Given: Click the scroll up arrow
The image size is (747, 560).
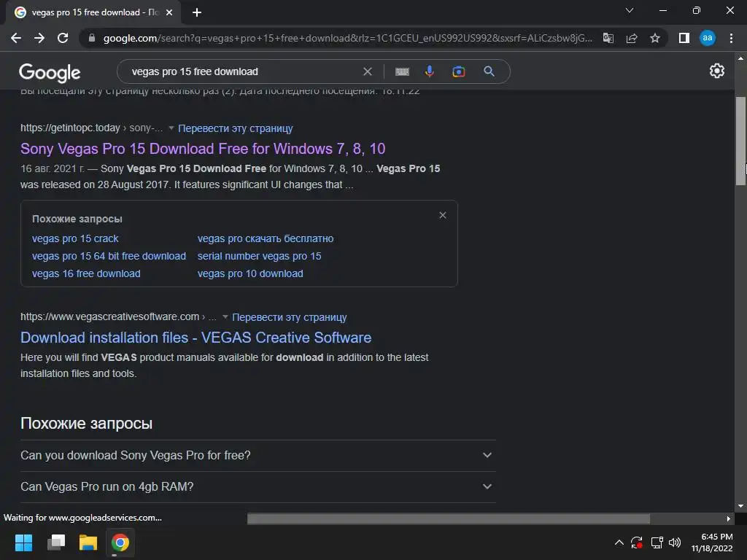Looking at the screenshot, I should tap(740, 58).
